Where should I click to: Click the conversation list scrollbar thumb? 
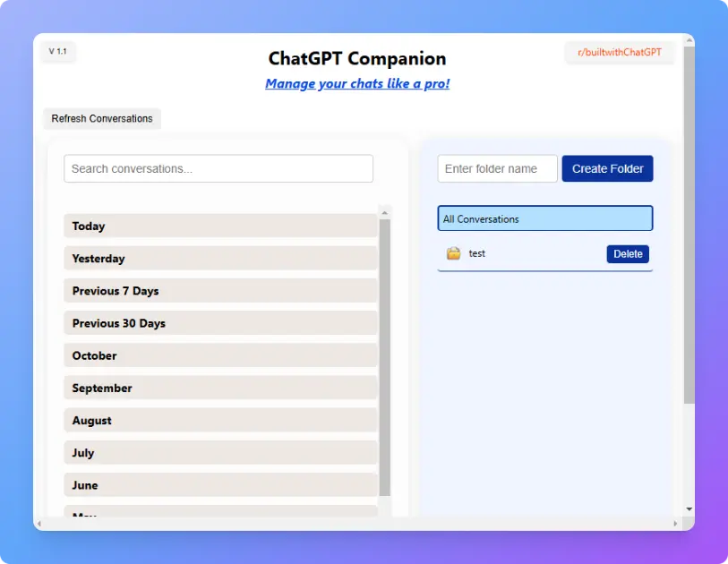384,357
